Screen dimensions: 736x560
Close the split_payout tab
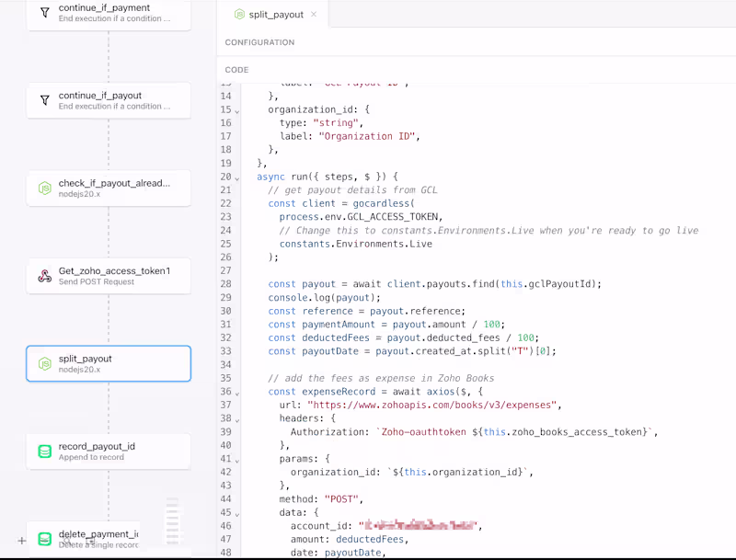[314, 15]
